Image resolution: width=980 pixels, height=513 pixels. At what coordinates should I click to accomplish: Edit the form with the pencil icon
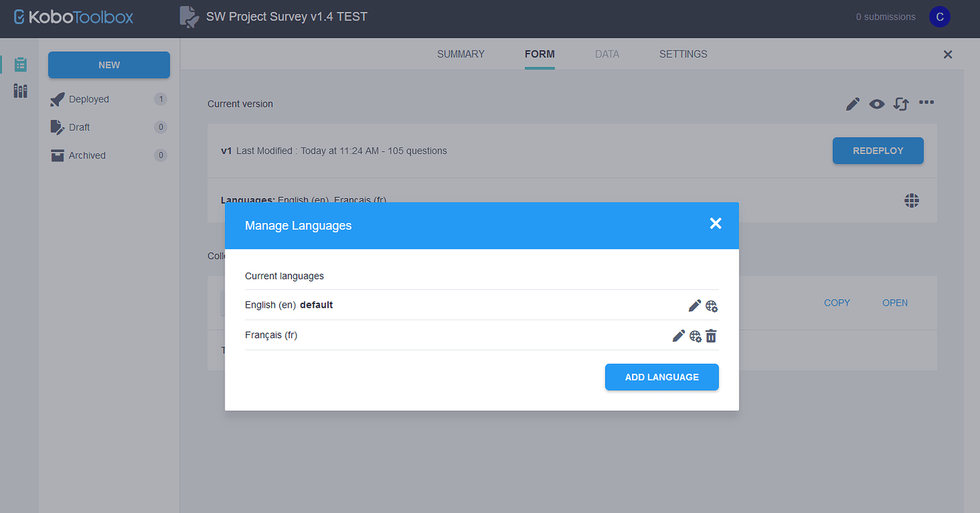[x=852, y=103]
